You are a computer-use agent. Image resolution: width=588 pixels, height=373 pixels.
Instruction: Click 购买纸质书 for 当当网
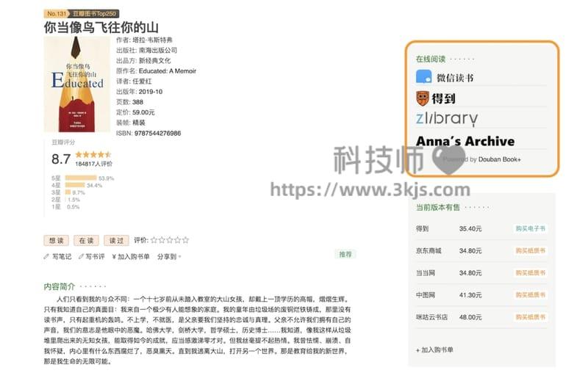point(530,272)
